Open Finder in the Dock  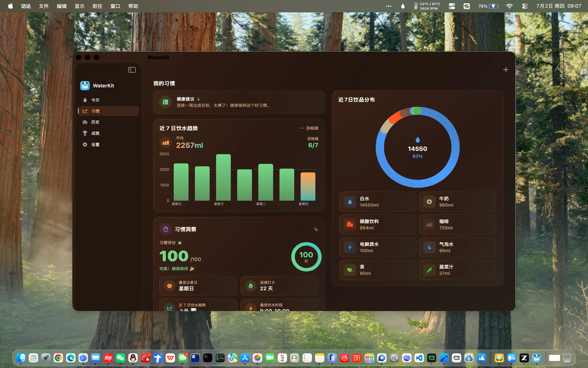point(21,358)
